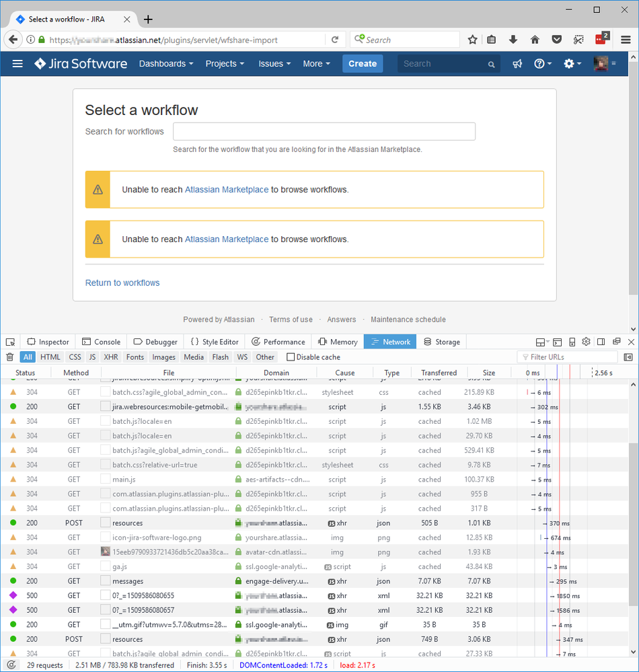Bookmark this page with star icon
Image resolution: width=639 pixels, height=672 pixels.
[472, 40]
